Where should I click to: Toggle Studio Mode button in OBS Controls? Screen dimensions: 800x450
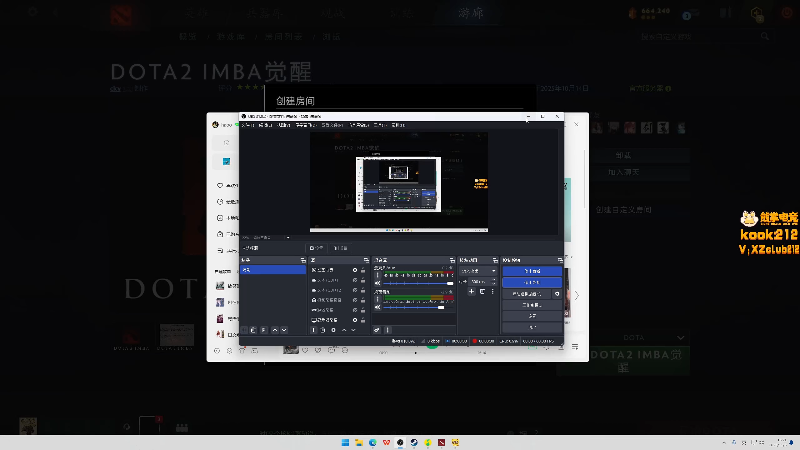(x=532, y=305)
